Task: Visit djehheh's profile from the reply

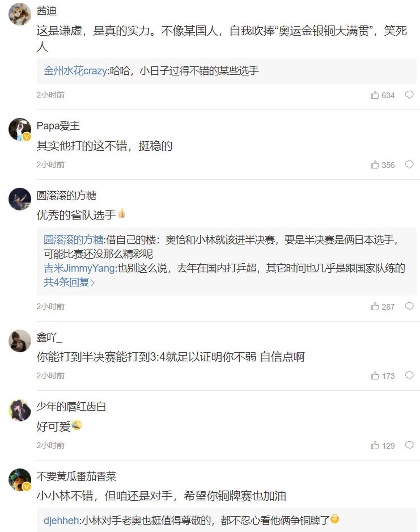Action: [61, 520]
